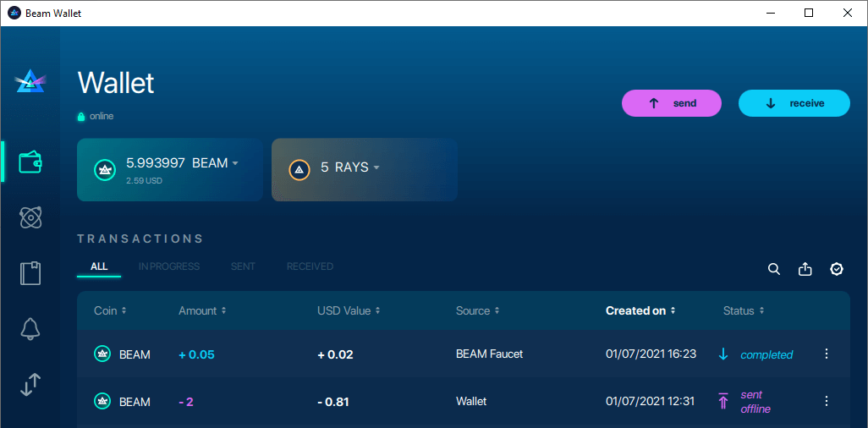Click the sent offline upload arrow icon

[x=723, y=401]
